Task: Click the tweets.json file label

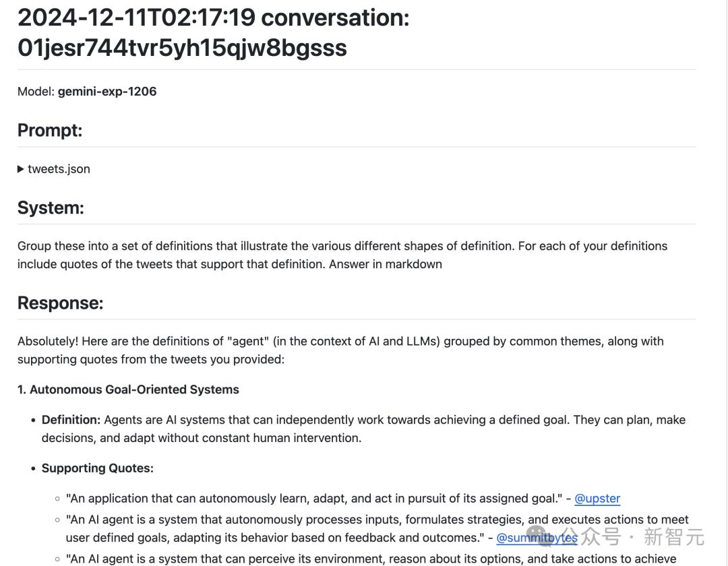Action: click(59, 169)
